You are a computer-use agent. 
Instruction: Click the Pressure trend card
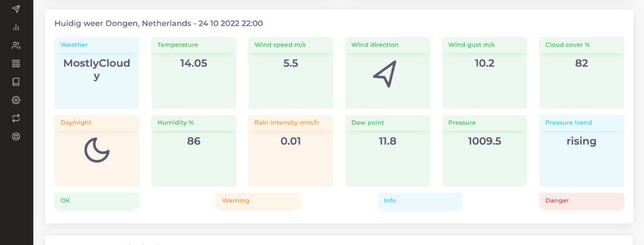point(581,150)
